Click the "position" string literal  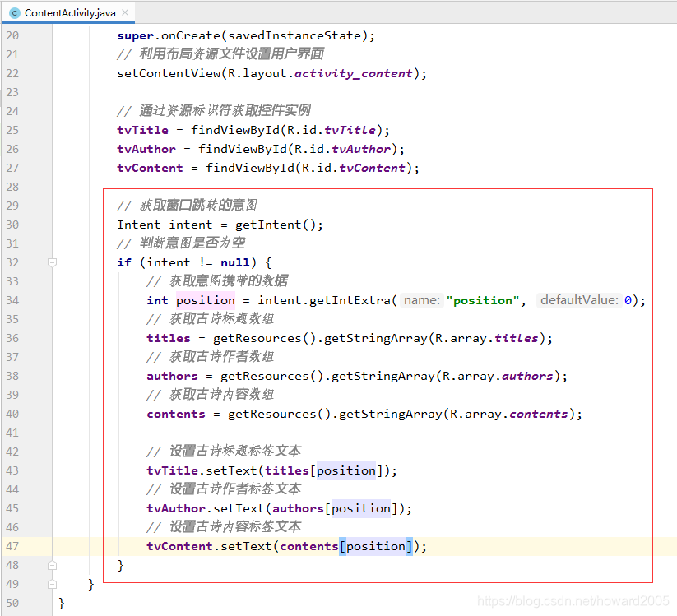483,300
